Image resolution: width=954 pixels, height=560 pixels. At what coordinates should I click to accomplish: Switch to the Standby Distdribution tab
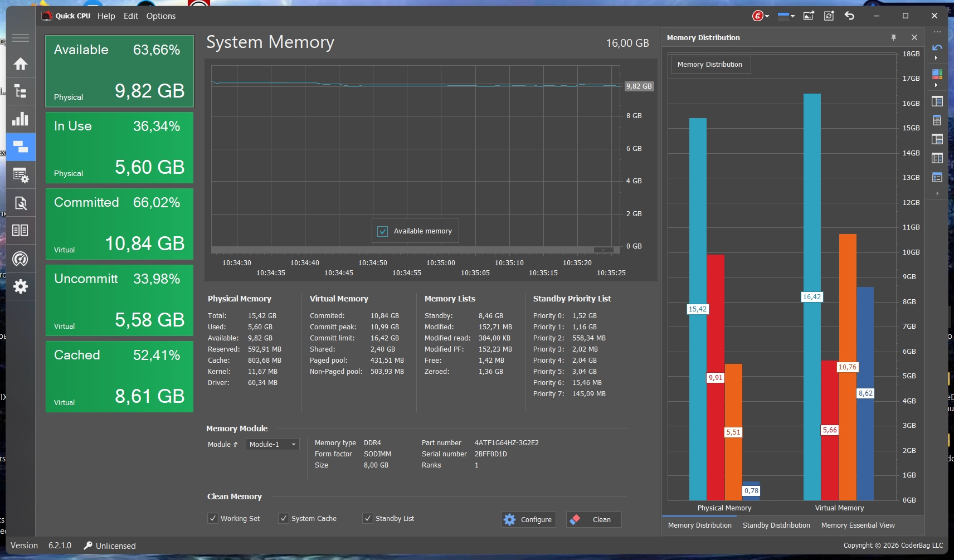pyautogui.click(x=776, y=525)
